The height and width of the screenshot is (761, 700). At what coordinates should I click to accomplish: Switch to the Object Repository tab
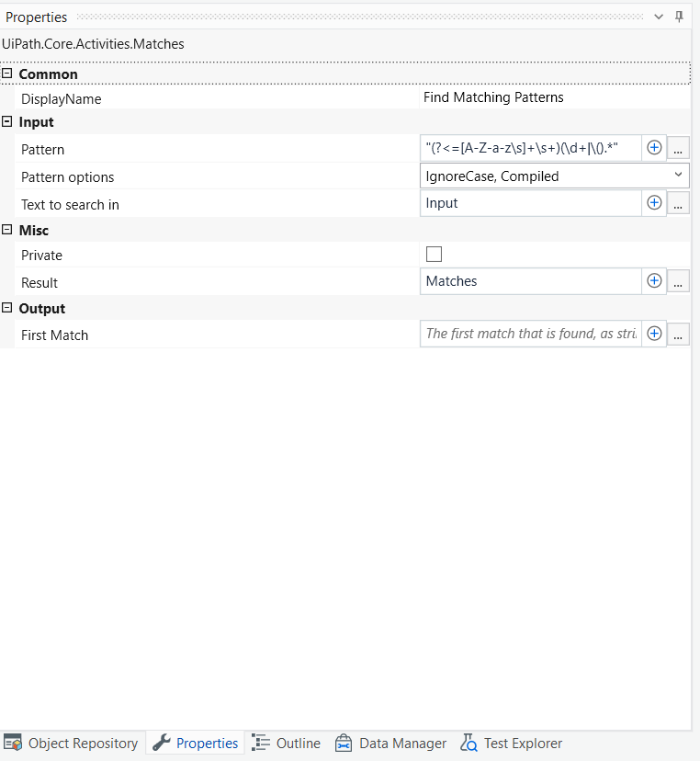click(x=71, y=743)
